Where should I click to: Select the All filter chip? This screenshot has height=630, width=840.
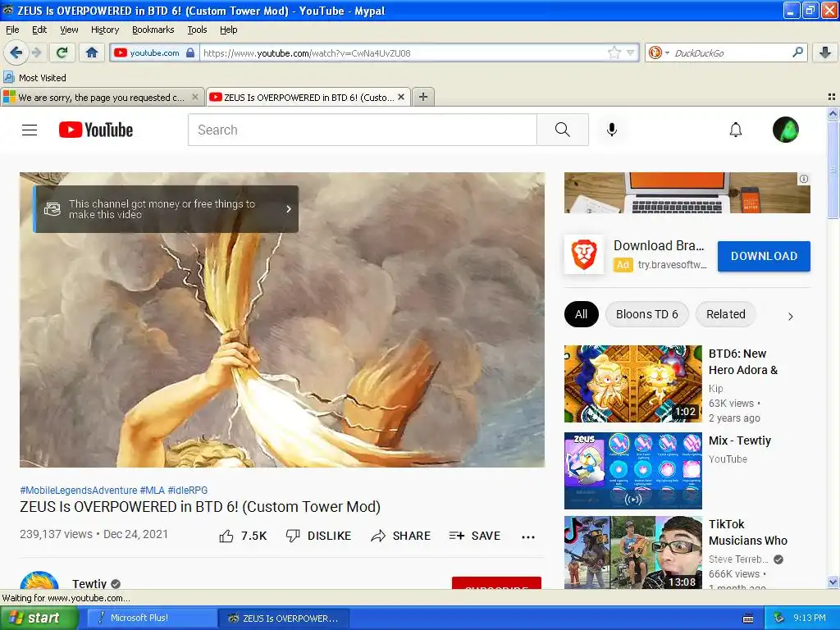coord(582,314)
